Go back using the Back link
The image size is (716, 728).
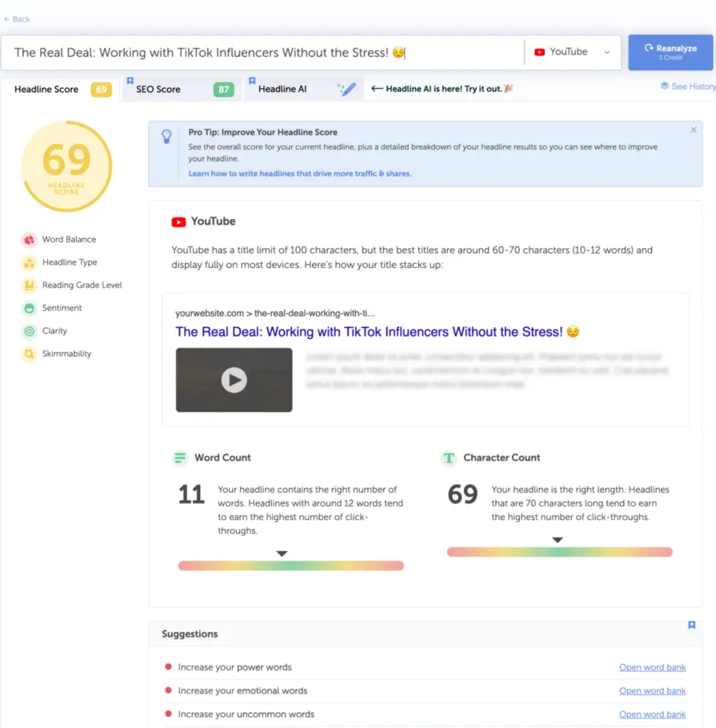[x=17, y=19]
